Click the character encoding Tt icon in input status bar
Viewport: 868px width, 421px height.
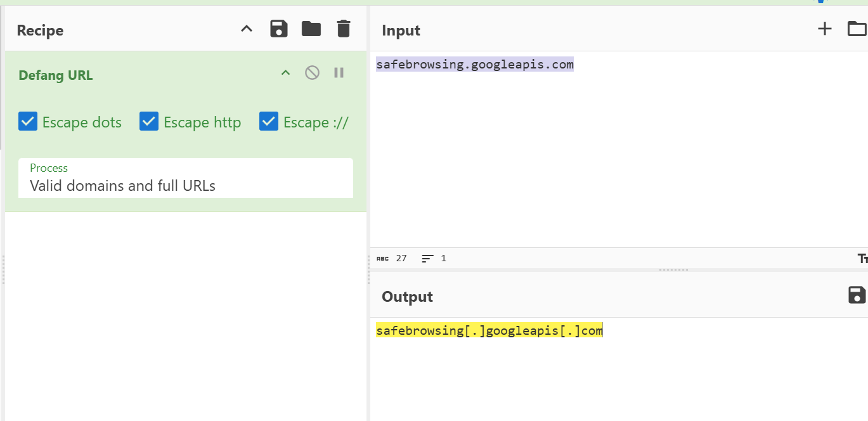click(x=862, y=259)
